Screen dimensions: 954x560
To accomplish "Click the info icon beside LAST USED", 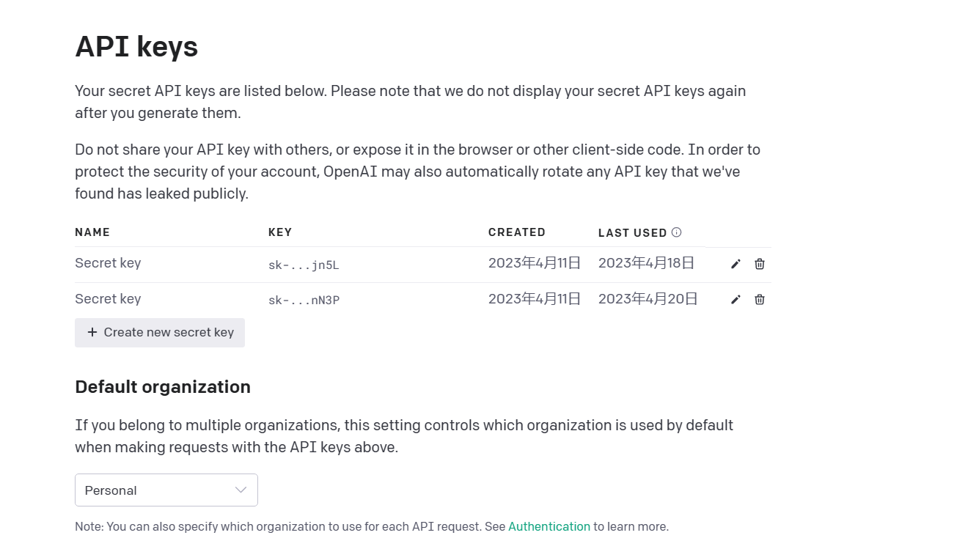I will point(677,232).
